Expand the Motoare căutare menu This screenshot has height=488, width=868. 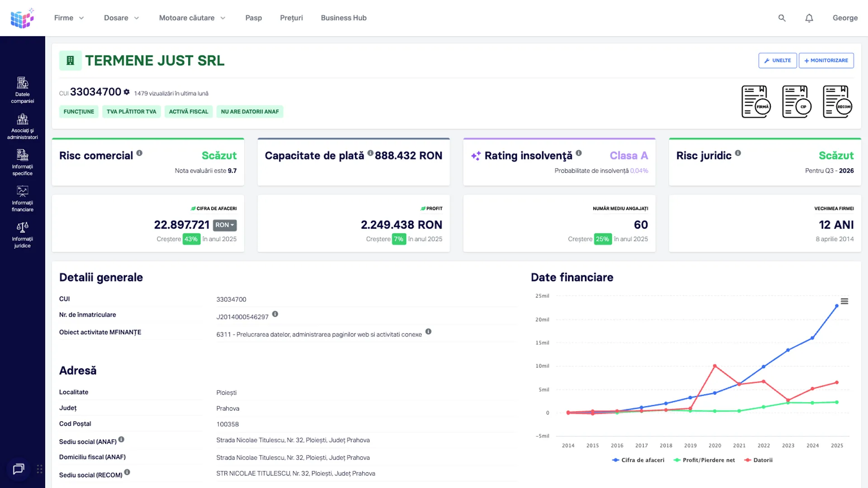point(192,18)
